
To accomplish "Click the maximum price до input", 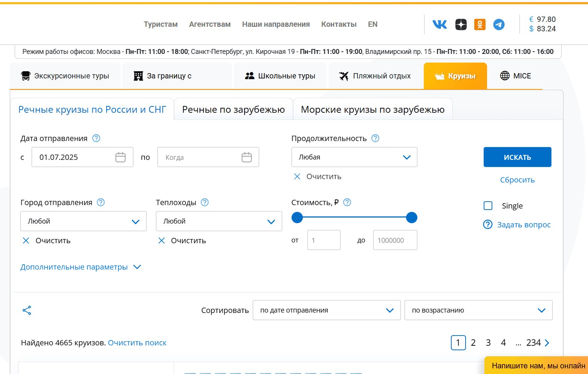I will (395, 240).
